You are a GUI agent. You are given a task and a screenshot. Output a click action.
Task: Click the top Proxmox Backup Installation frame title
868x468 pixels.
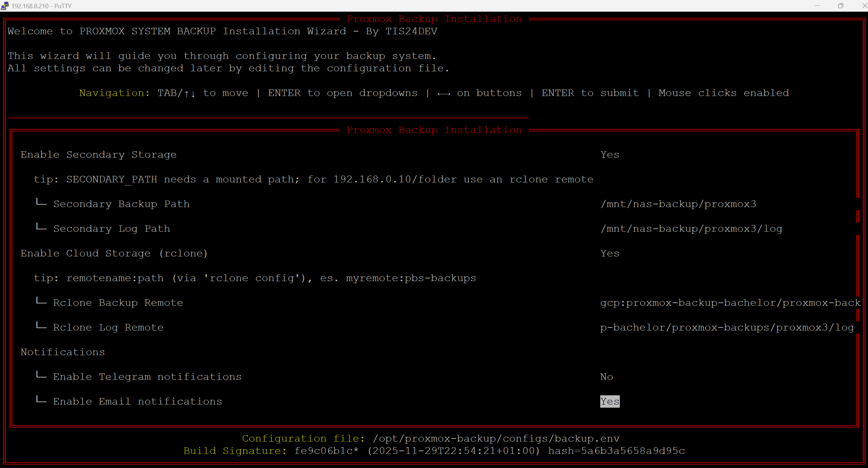[434, 19]
